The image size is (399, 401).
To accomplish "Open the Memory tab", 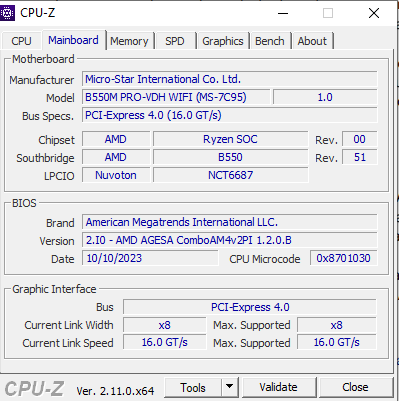I will (129, 41).
